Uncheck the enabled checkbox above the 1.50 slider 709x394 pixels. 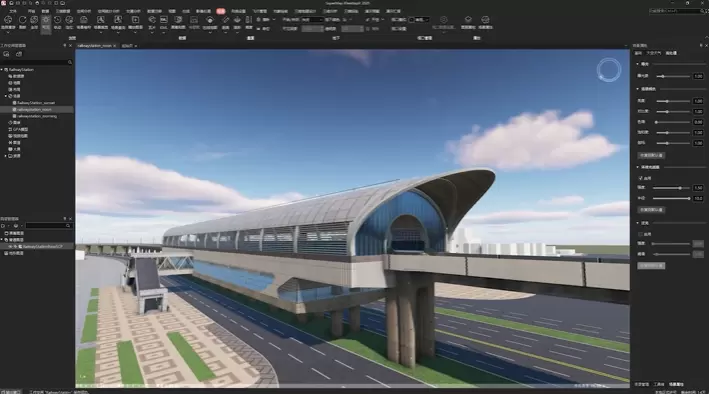[x=640, y=178]
